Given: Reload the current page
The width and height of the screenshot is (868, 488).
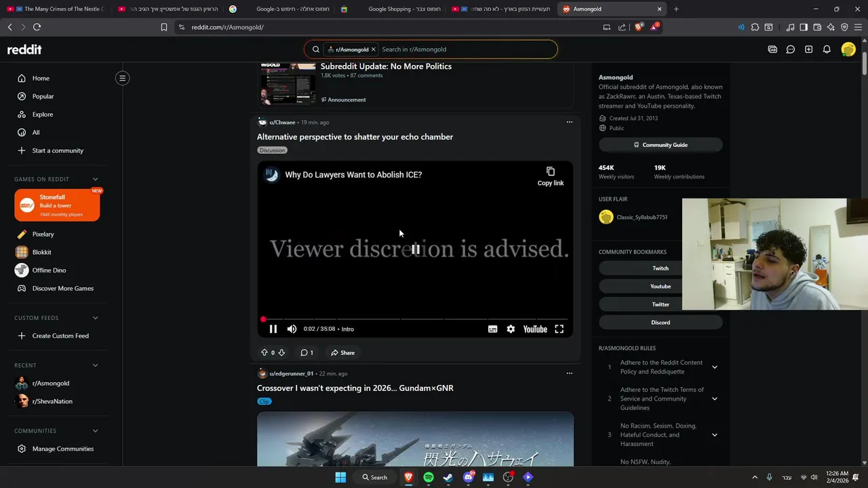Looking at the screenshot, I should click(37, 27).
